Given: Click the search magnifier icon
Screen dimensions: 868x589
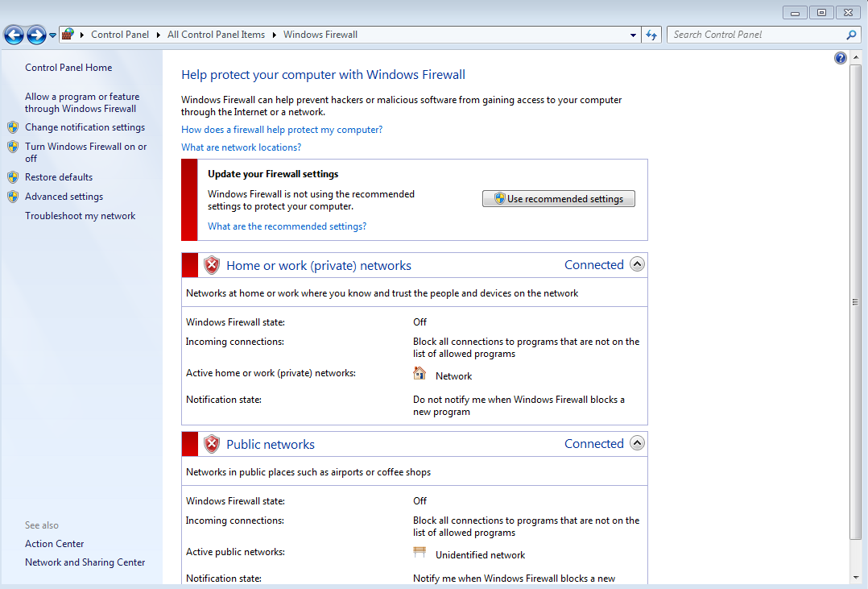Looking at the screenshot, I should 851,35.
